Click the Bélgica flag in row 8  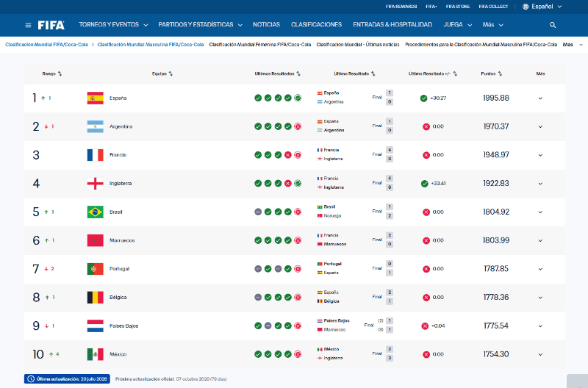click(x=96, y=298)
